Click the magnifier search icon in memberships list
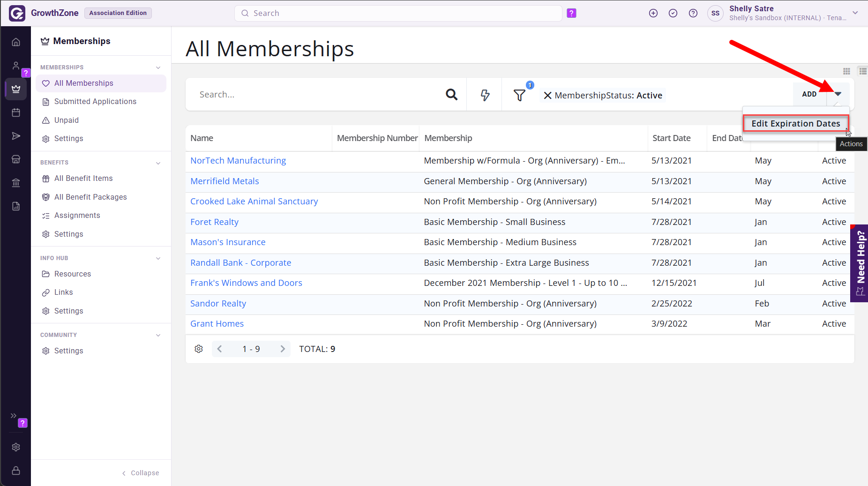The height and width of the screenshot is (486, 868). pyautogui.click(x=451, y=95)
